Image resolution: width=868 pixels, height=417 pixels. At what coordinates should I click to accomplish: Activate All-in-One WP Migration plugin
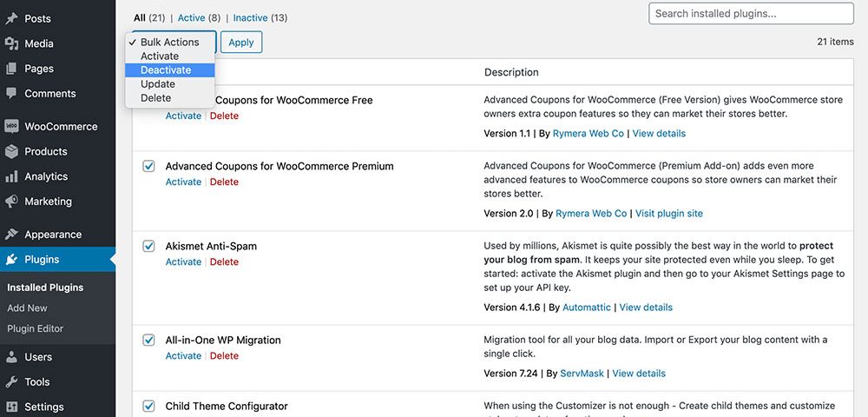point(183,355)
